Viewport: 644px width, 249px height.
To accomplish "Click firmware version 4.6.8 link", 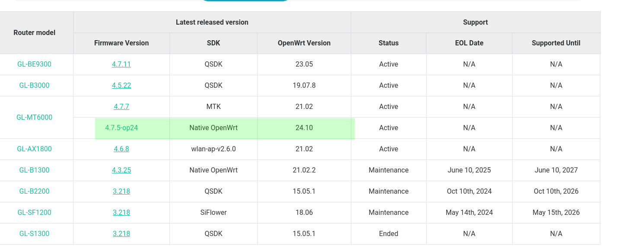I will pyautogui.click(x=121, y=149).
